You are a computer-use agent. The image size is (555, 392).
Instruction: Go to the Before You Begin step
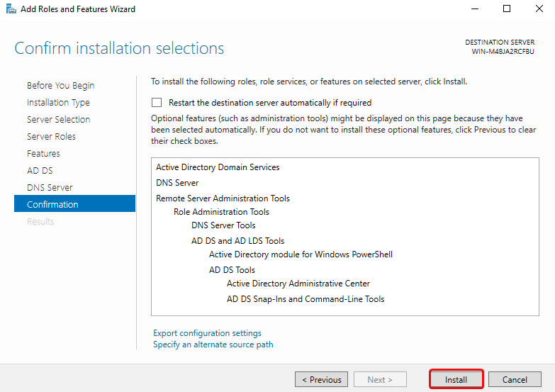[60, 85]
